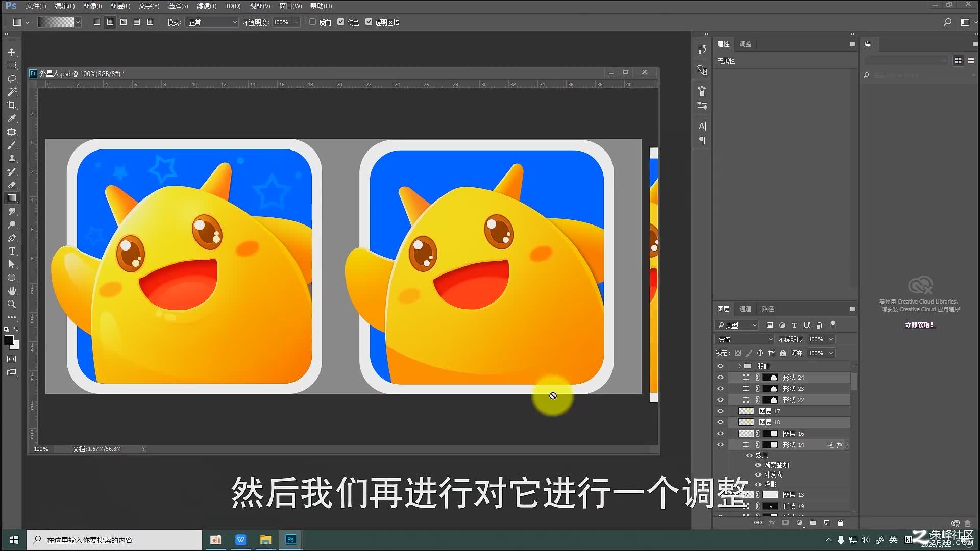Toggle visibility of 渐变叠加 effect
The height and width of the screenshot is (551, 980).
[x=758, y=465]
